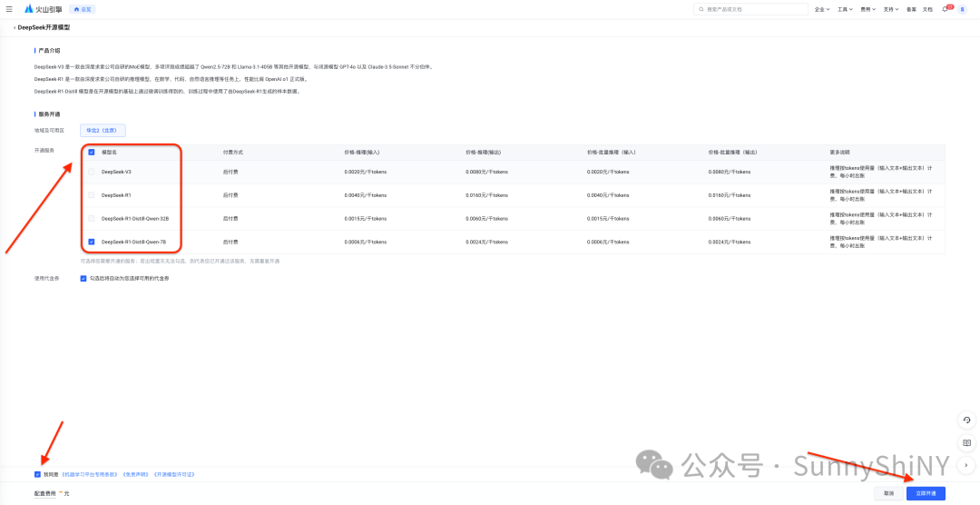The height and width of the screenshot is (505, 980).
Task: Open the user avatar S menu
Action: click(963, 9)
